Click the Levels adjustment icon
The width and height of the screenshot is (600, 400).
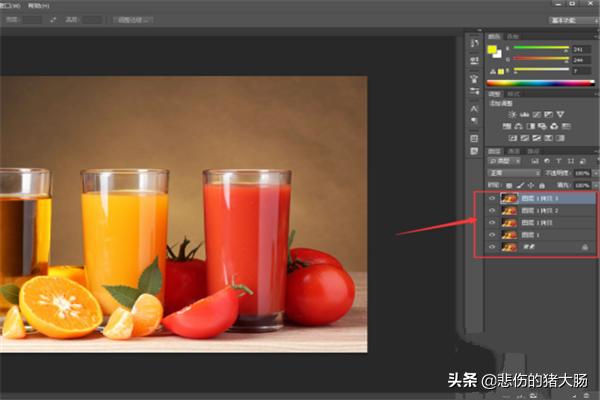[x=522, y=114]
